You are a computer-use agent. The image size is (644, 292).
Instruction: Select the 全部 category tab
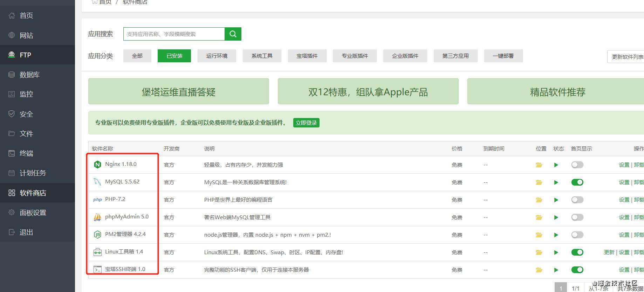coord(137,56)
